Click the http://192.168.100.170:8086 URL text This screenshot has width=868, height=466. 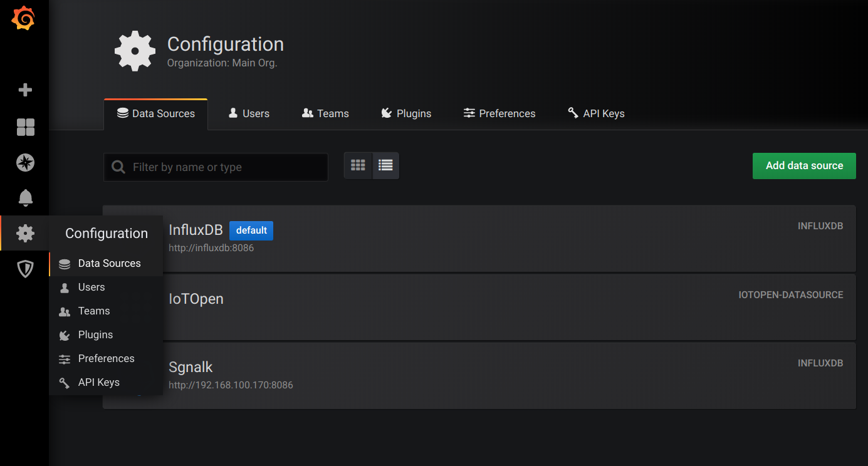point(231,385)
